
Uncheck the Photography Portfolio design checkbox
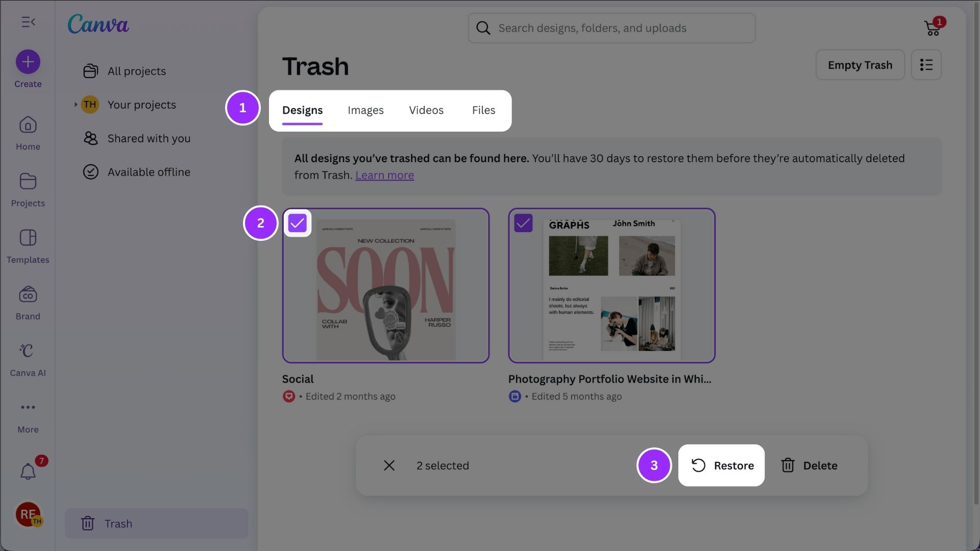523,223
